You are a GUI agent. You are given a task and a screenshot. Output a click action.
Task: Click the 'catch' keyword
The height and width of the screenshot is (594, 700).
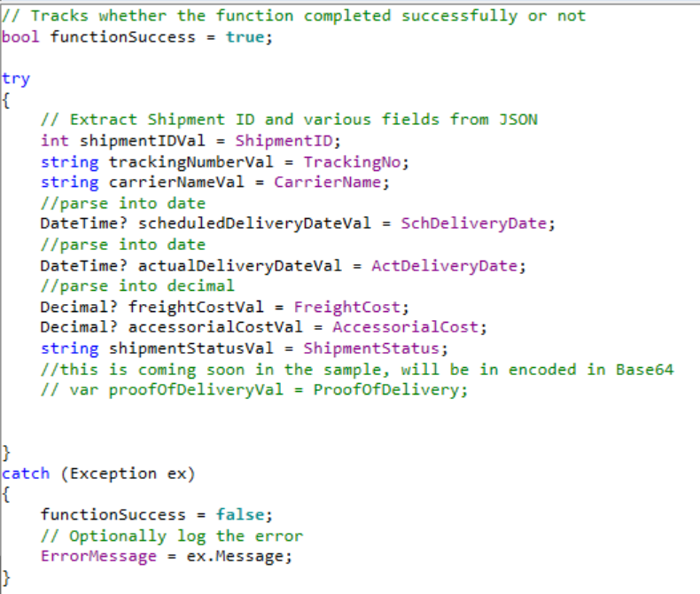(x=26, y=473)
